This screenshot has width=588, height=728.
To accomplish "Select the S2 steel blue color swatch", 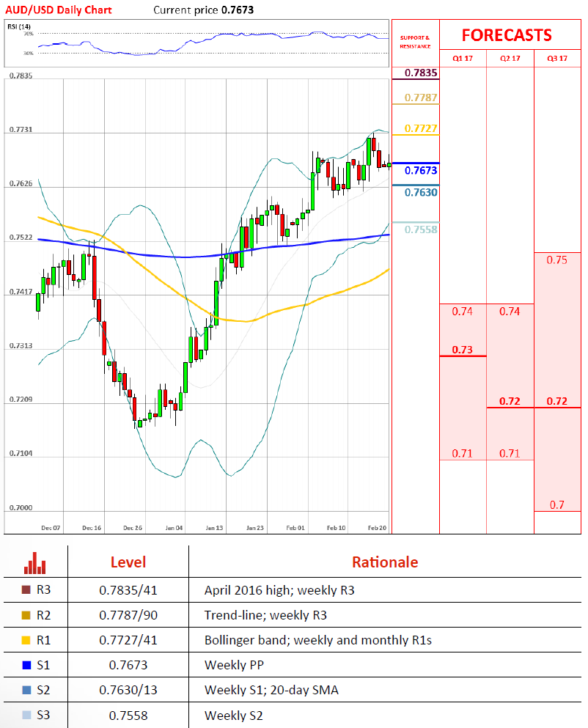I will click(x=26, y=691).
